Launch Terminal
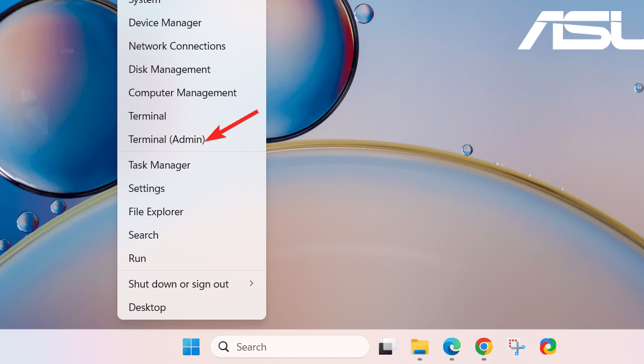Image resolution: width=644 pixels, height=364 pixels. 147,116
